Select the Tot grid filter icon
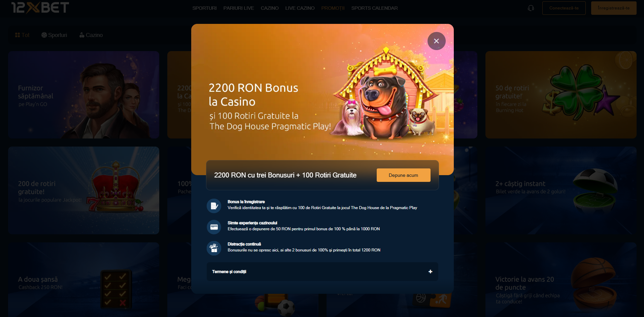The image size is (644, 317). (x=18, y=35)
